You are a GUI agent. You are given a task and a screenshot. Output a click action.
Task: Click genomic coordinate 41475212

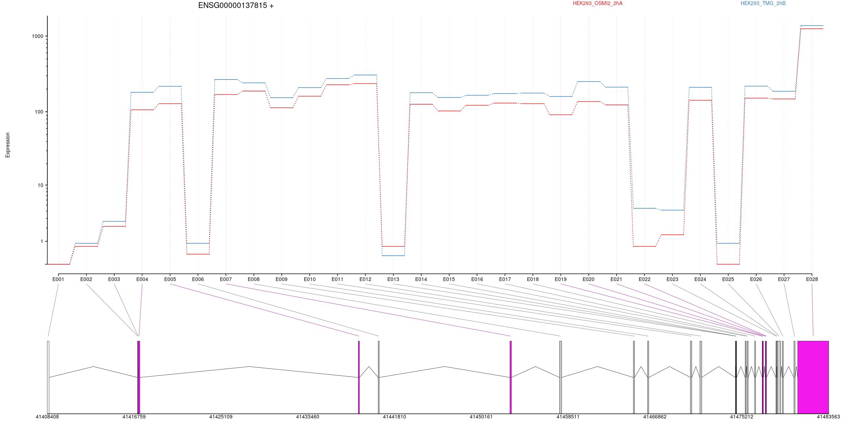(741, 417)
